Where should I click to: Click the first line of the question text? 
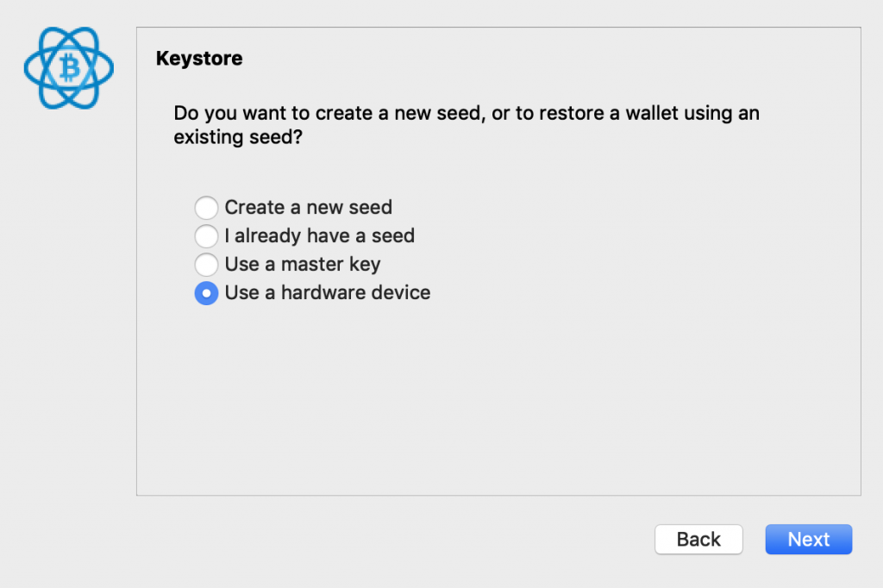click(466, 113)
